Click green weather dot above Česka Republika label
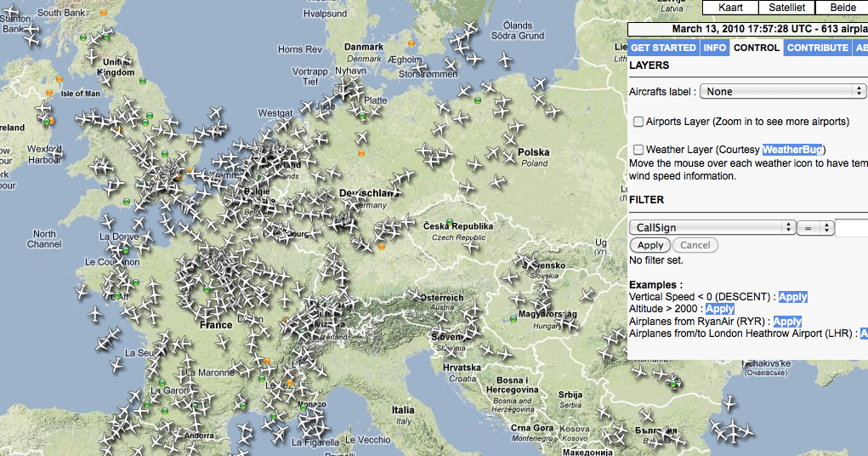 click(450, 222)
